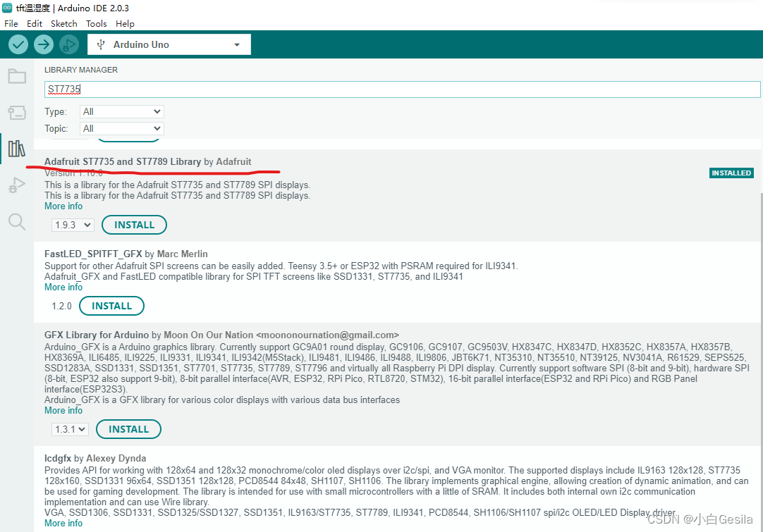The height and width of the screenshot is (532, 763).
Task: Open the Arduino Uno board dropdown
Action: pos(169,44)
